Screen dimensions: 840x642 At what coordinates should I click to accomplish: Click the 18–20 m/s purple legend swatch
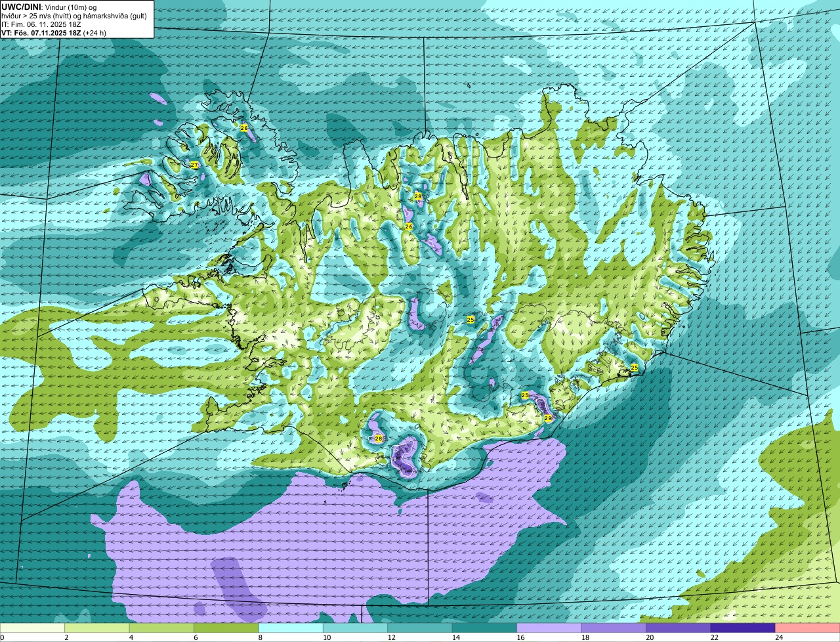click(614, 628)
